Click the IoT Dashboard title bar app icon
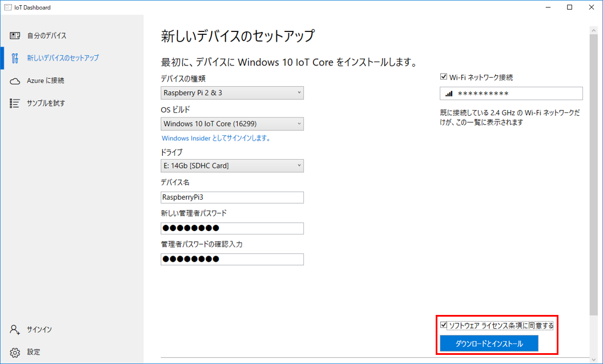The height and width of the screenshot is (364, 603). pyautogui.click(x=7, y=7)
